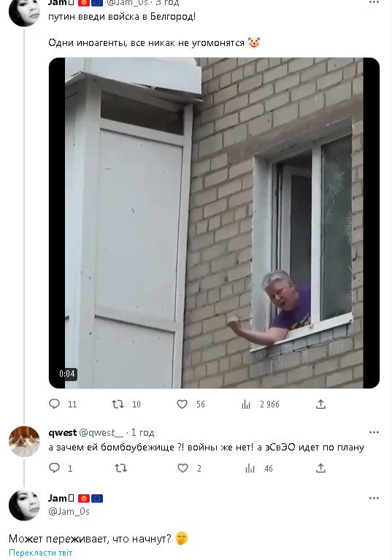Retweet the video tweet with 10 retweets
This screenshot has height=560, width=392.
tap(118, 404)
